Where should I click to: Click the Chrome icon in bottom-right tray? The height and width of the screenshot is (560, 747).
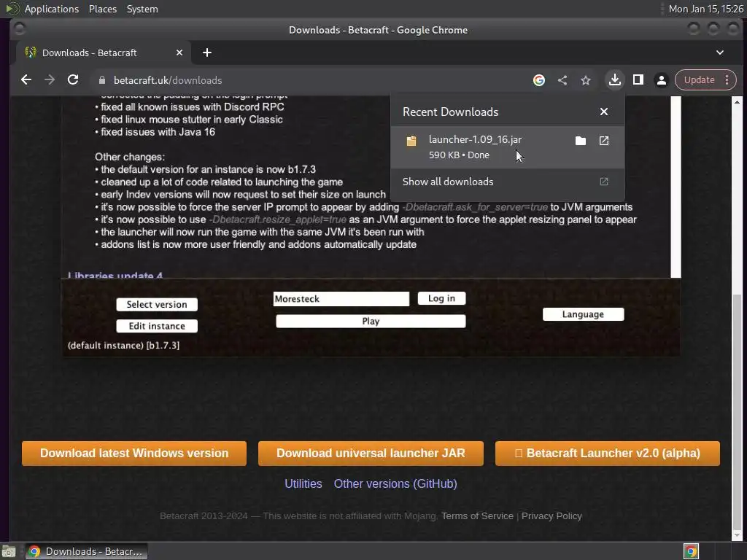point(691,551)
